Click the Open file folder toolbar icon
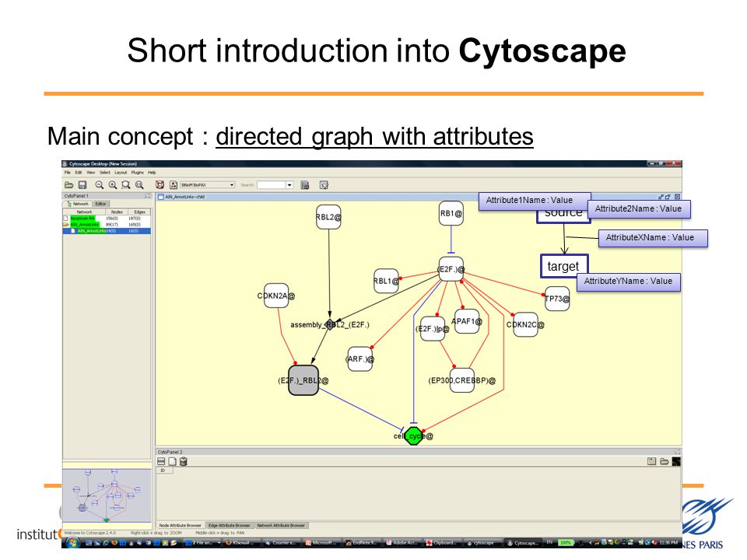 [69, 185]
